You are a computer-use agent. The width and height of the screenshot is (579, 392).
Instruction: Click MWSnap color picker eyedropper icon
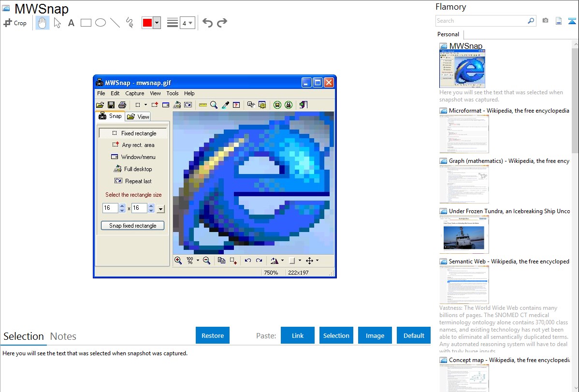[x=225, y=105]
